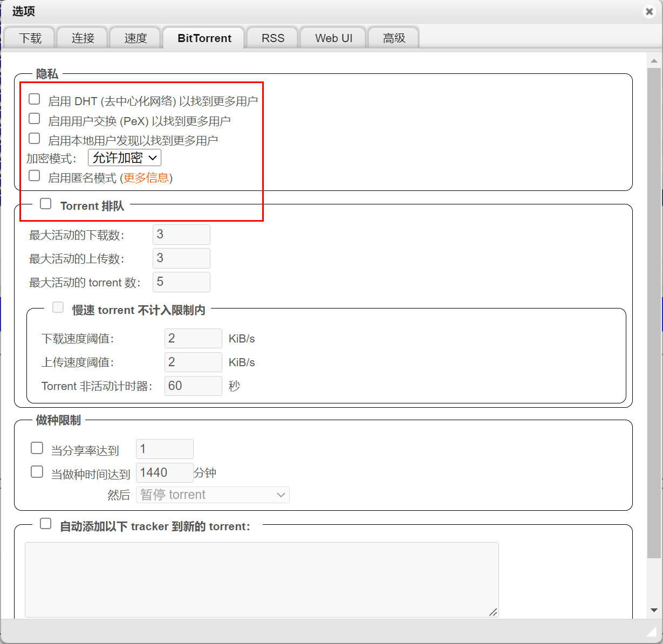The height and width of the screenshot is (644, 663).
Task: Open the 加密模式 dropdown
Action: [125, 157]
